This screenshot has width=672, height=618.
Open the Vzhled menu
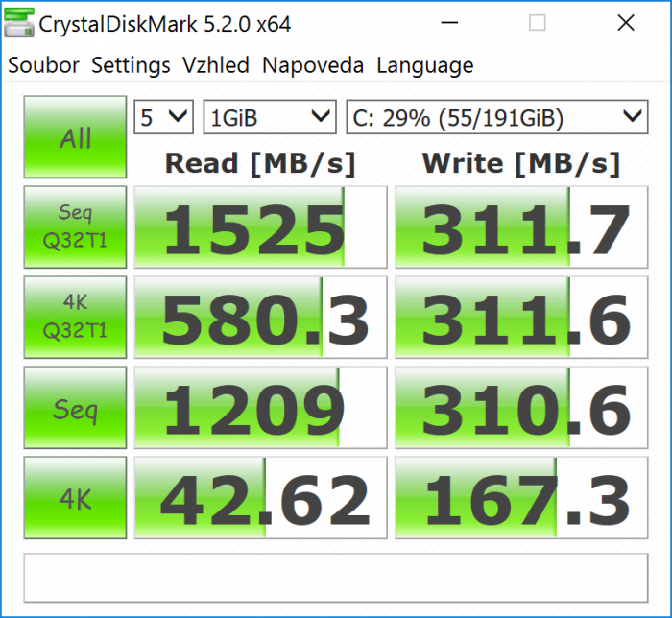(216, 66)
